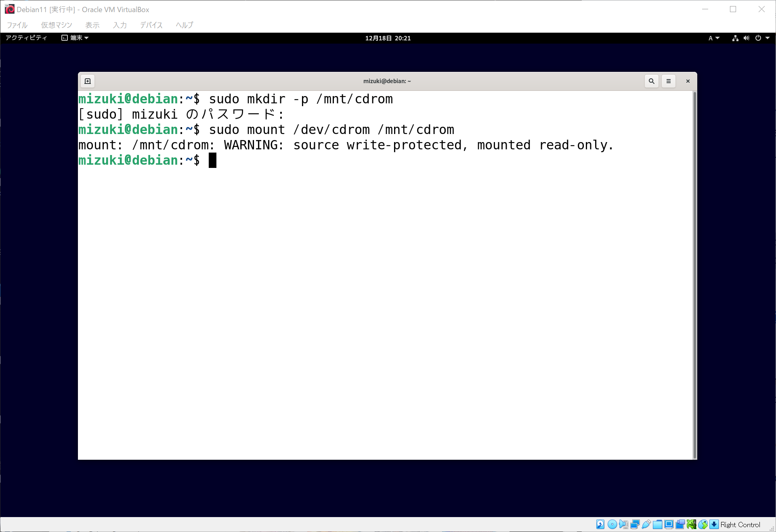Open the ヘルプ menu
This screenshot has width=776, height=532.
tap(185, 25)
